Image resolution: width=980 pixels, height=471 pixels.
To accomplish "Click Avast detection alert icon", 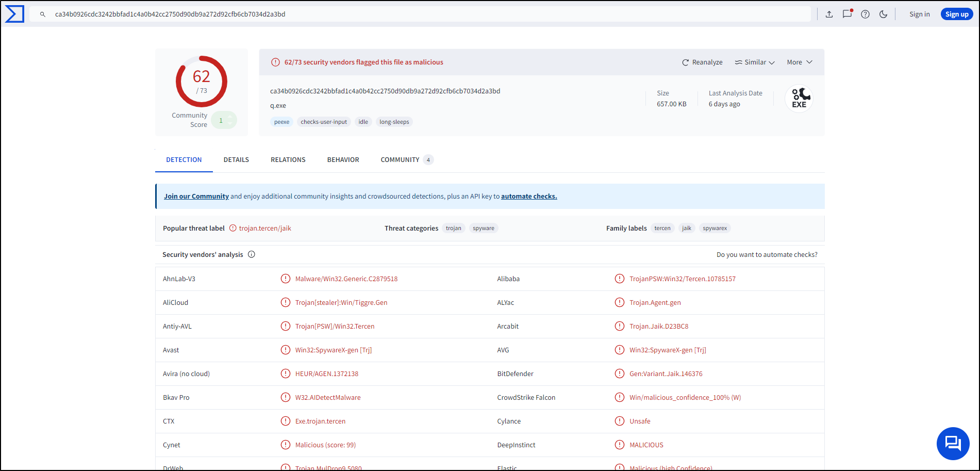I will pos(286,350).
